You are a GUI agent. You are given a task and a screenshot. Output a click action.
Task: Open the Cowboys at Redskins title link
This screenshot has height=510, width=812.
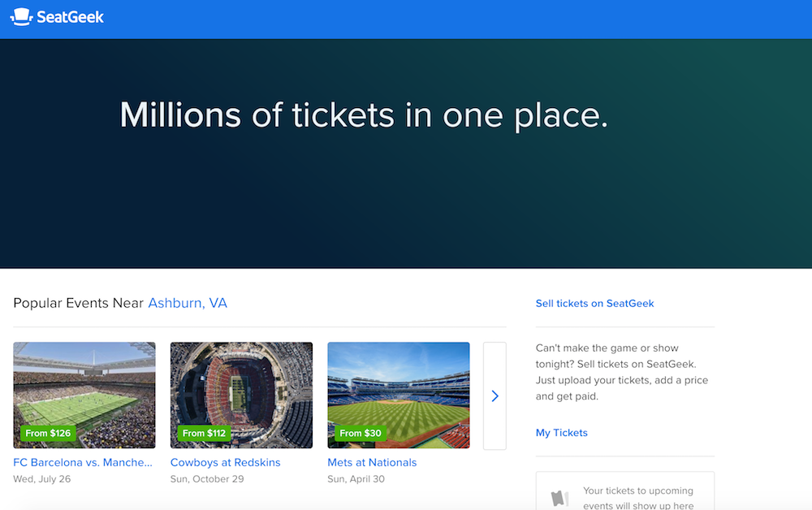point(225,462)
